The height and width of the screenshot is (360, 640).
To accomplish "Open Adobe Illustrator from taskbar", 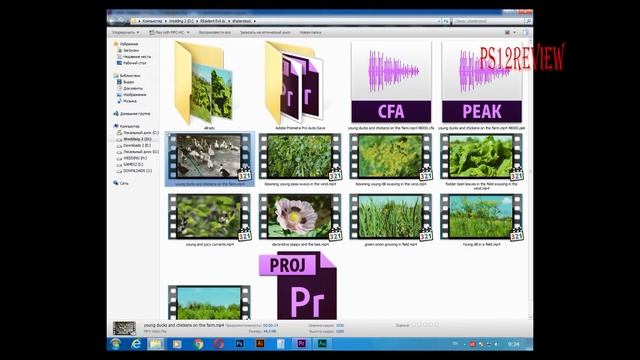I will tap(260, 344).
